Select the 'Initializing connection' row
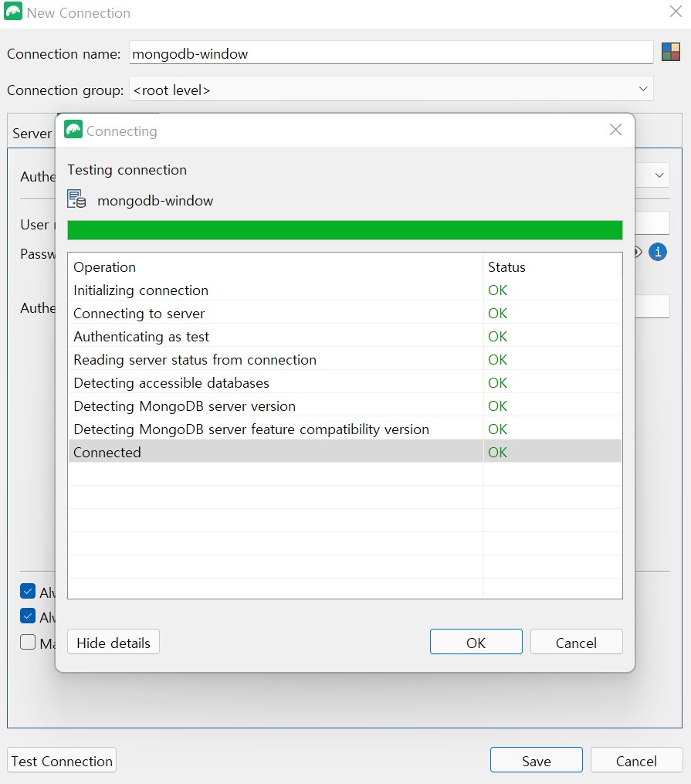The height and width of the screenshot is (784, 691). click(x=345, y=290)
